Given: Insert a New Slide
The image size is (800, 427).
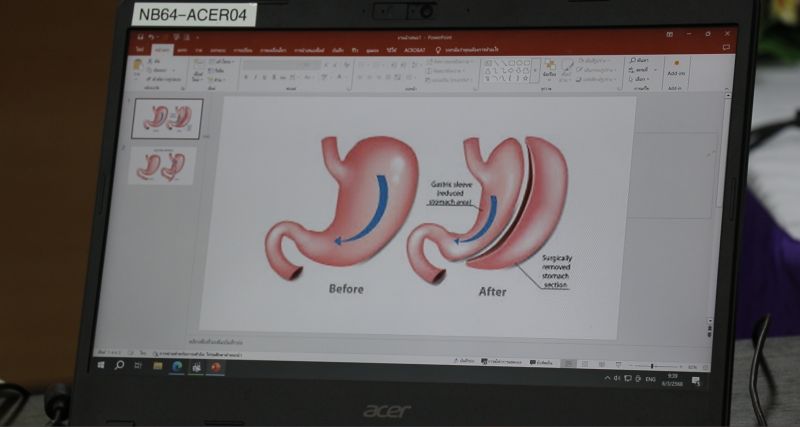Looking at the screenshot, I should pos(197,70).
